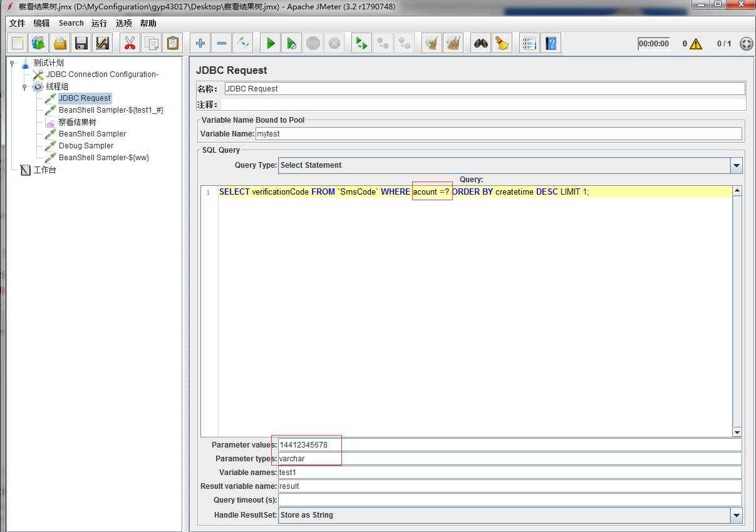The width and height of the screenshot is (756, 532).
Task: Click the query editor scroll-up arrow
Action: [737, 190]
